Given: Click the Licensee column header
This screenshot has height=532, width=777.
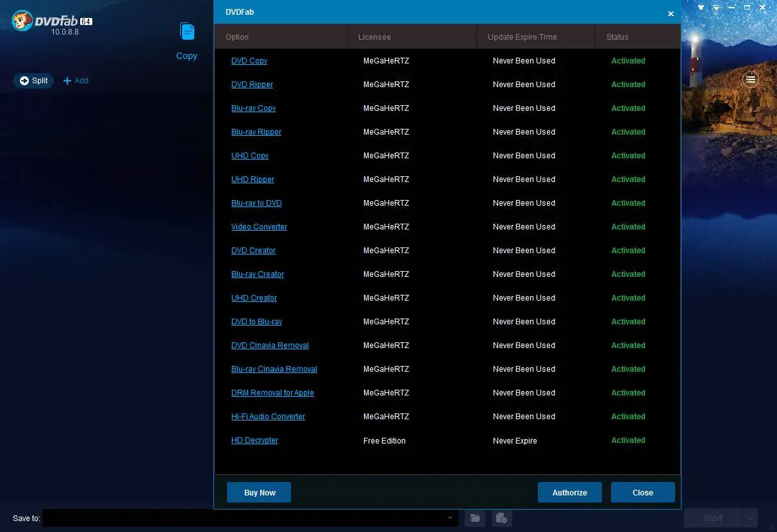Looking at the screenshot, I should 412,37.
